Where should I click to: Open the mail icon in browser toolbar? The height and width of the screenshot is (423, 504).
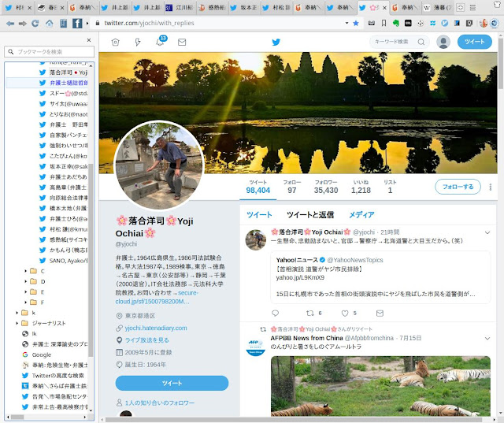point(372,23)
